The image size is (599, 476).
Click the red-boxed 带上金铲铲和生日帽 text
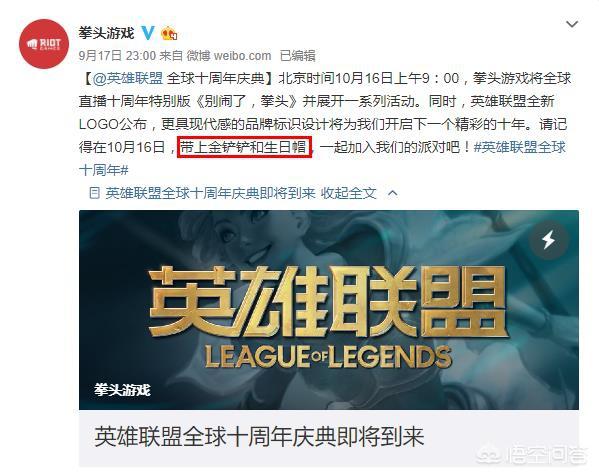[244, 147]
